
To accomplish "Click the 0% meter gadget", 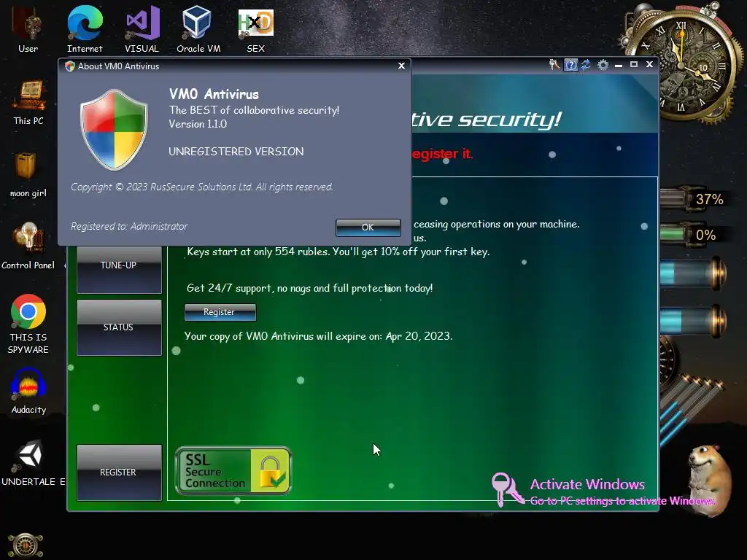I will pos(694,235).
